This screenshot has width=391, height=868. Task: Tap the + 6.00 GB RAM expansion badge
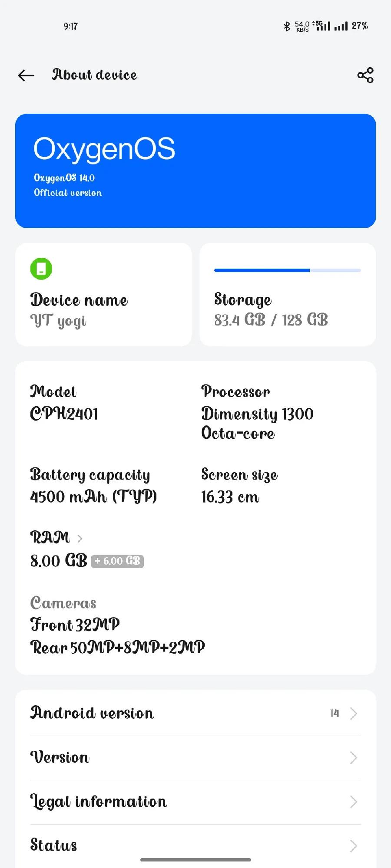pyautogui.click(x=117, y=561)
